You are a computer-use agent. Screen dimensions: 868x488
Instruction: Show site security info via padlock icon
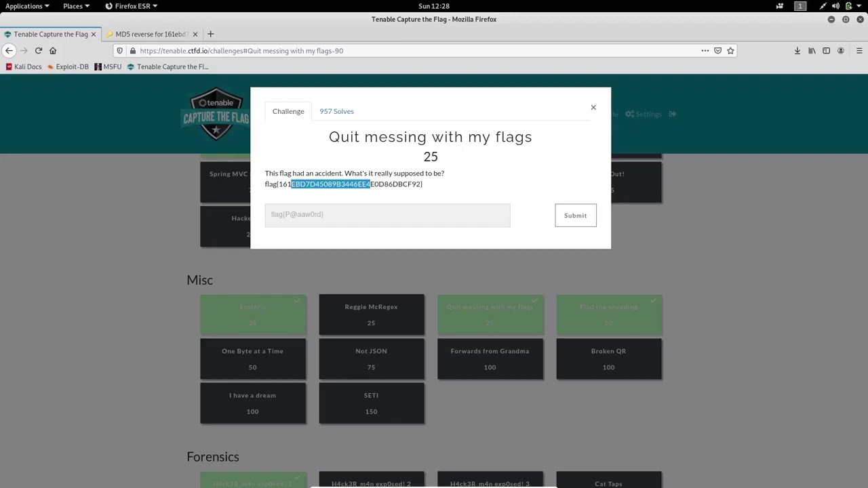pyautogui.click(x=133, y=51)
